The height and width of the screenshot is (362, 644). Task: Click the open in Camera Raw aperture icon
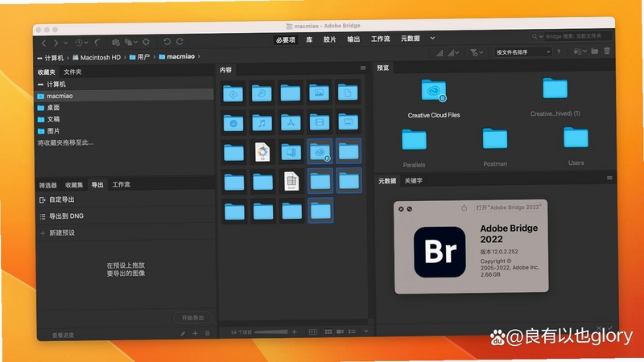point(147,42)
